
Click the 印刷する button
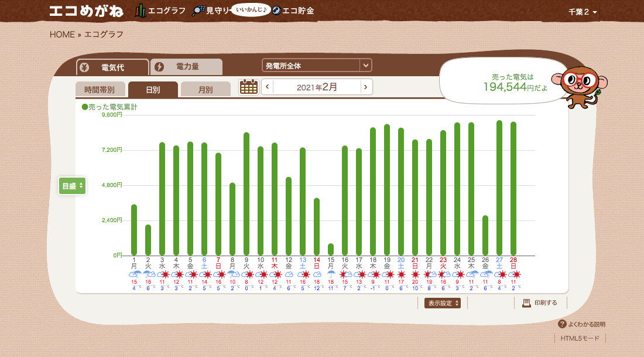point(540,303)
